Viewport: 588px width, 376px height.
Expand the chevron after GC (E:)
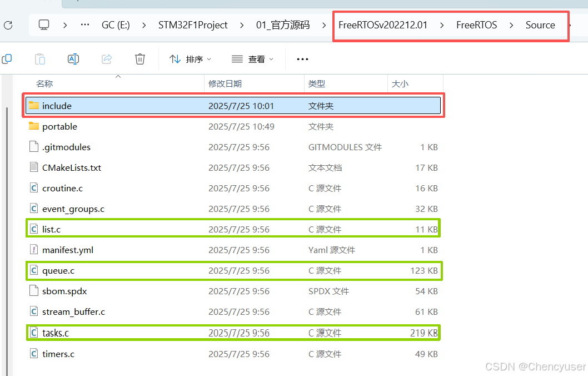(x=144, y=25)
